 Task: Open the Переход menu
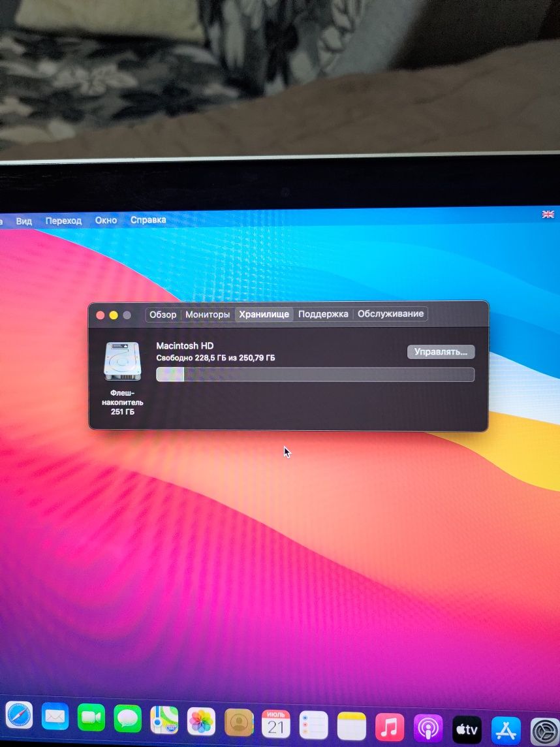tap(63, 221)
